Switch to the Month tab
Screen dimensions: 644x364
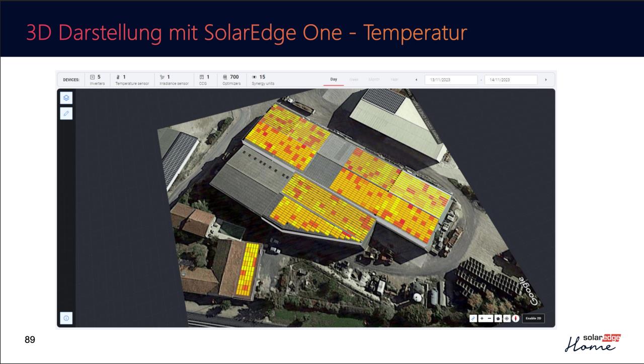coord(374,79)
